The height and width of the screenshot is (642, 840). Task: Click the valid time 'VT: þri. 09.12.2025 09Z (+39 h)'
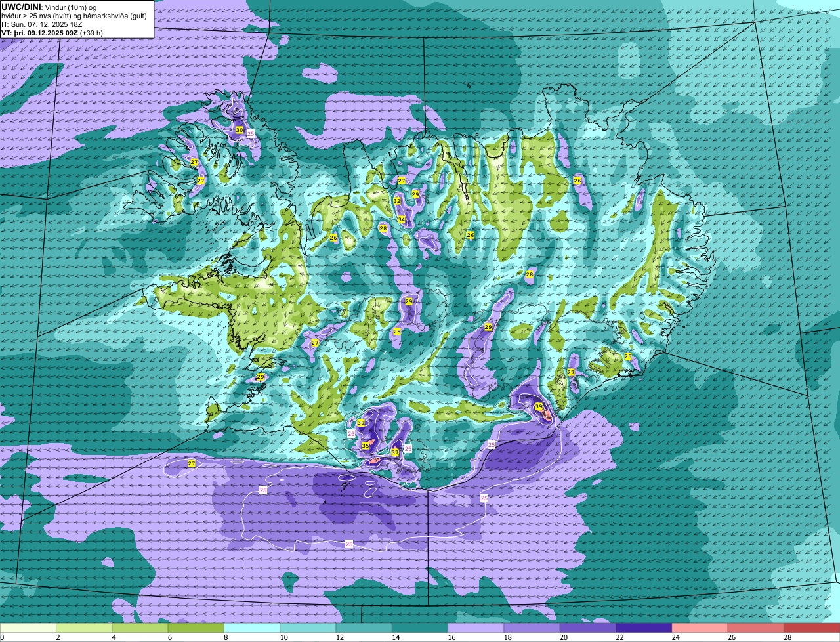(x=52, y=33)
